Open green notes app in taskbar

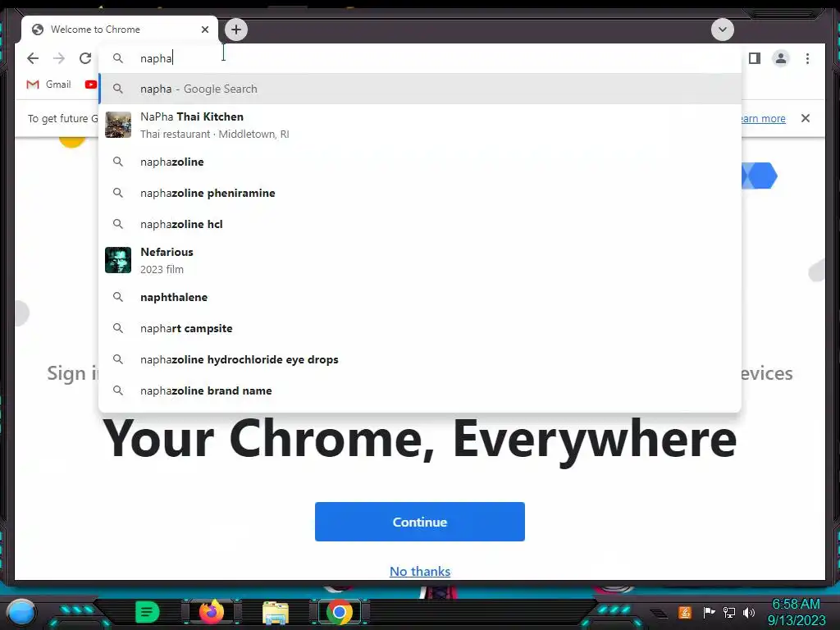point(148,612)
